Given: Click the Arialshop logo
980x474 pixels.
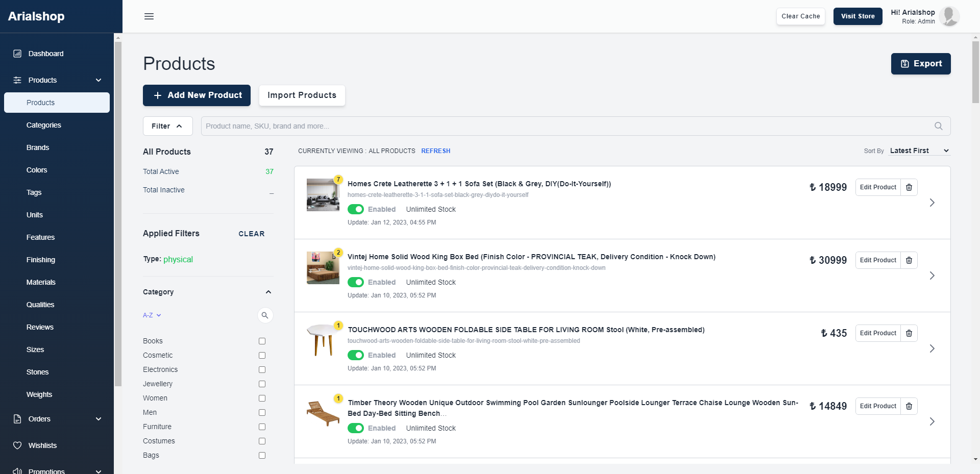Looking at the screenshot, I should 36,16.
